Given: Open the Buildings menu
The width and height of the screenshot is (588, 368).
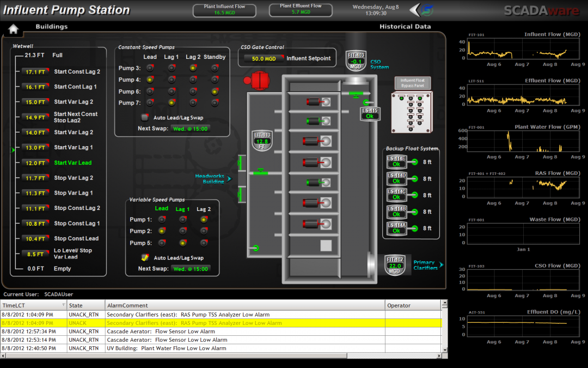Looking at the screenshot, I should (52, 27).
